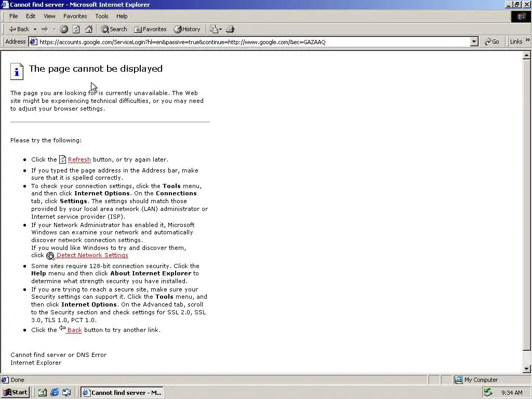Click the Detect Network Settings magnifier icon
Screen dimensions: 532x399
50,256
